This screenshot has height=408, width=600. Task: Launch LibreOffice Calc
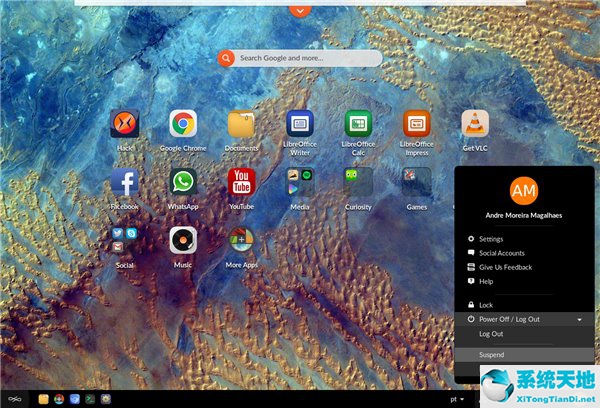(x=358, y=124)
